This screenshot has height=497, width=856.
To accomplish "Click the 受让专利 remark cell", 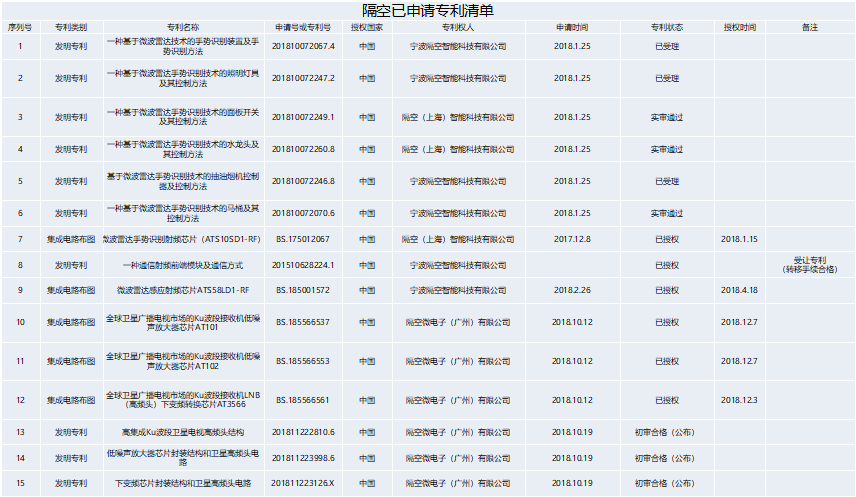I will pos(809,264).
